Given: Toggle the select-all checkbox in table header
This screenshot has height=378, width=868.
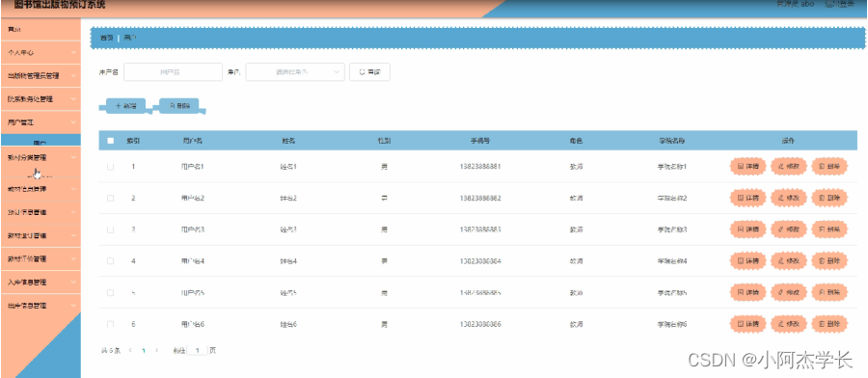Looking at the screenshot, I should (110, 141).
